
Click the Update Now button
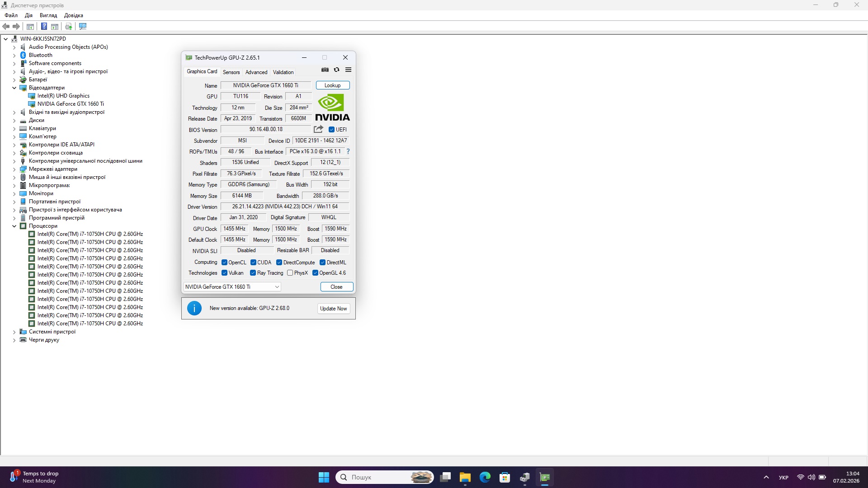[333, 309]
